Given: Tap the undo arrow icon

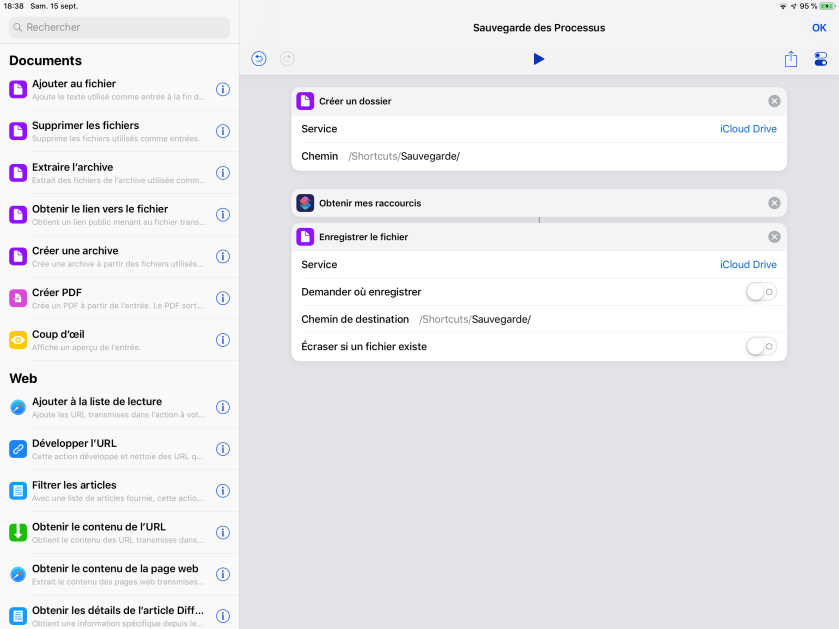Looking at the screenshot, I should (259, 59).
